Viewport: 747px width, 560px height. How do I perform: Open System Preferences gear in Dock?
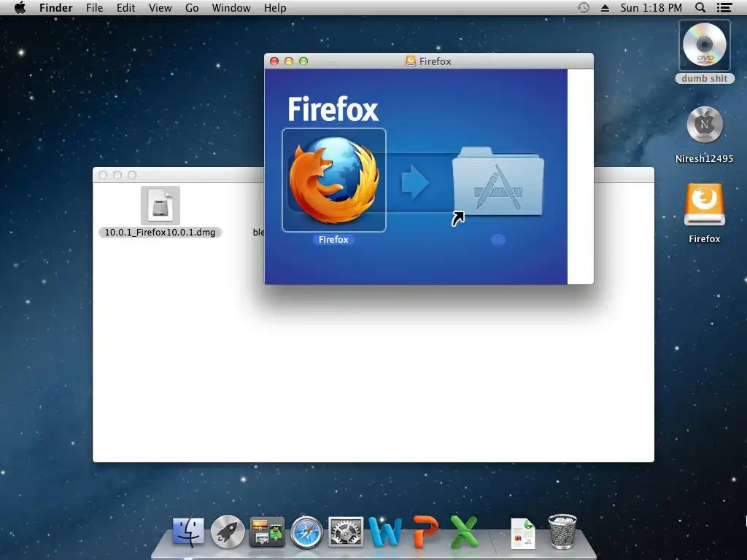point(345,532)
